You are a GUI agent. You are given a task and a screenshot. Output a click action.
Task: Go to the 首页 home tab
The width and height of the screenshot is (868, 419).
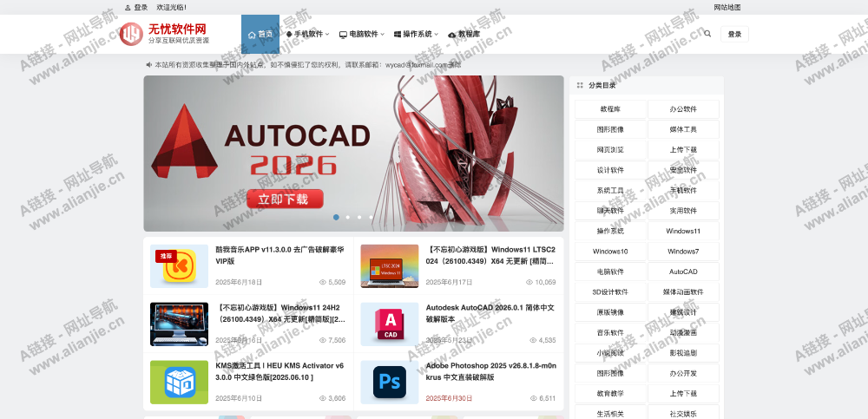260,34
